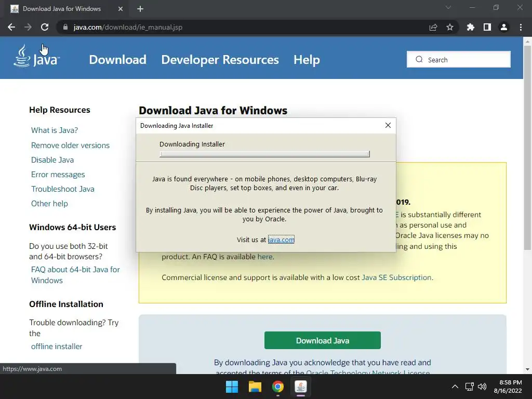Click the padlock site info icon
The image size is (532, 399).
[x=65, y=27]
